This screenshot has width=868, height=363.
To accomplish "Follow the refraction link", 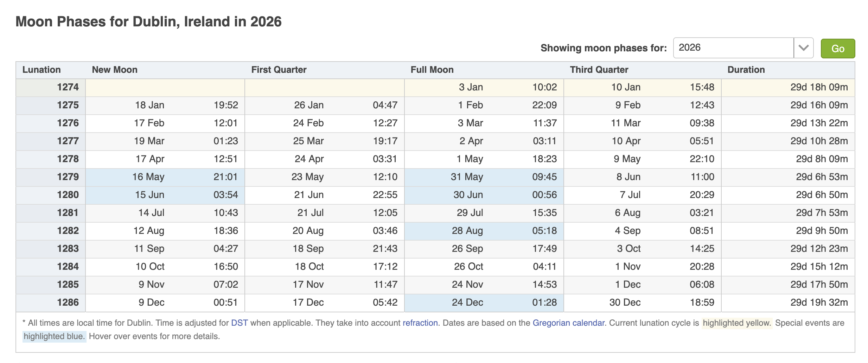I will pos(420,323).
